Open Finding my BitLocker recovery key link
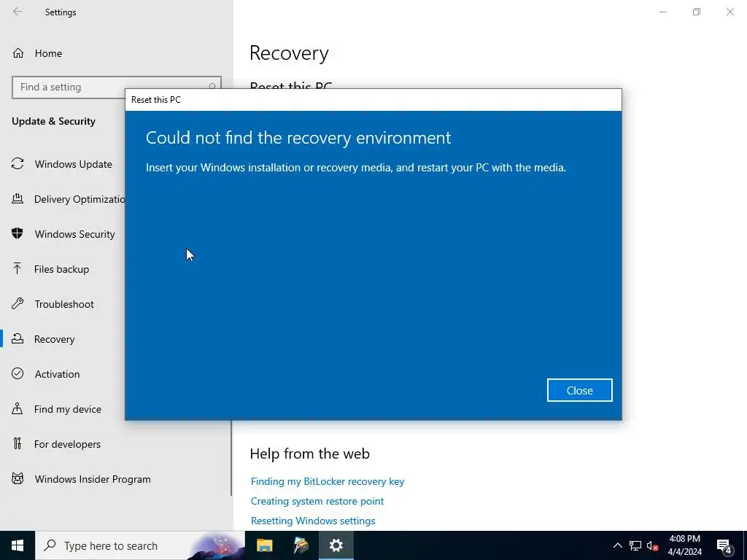This screenshot has width=747, height=560. pyautogui.click(x=328, y=481)
